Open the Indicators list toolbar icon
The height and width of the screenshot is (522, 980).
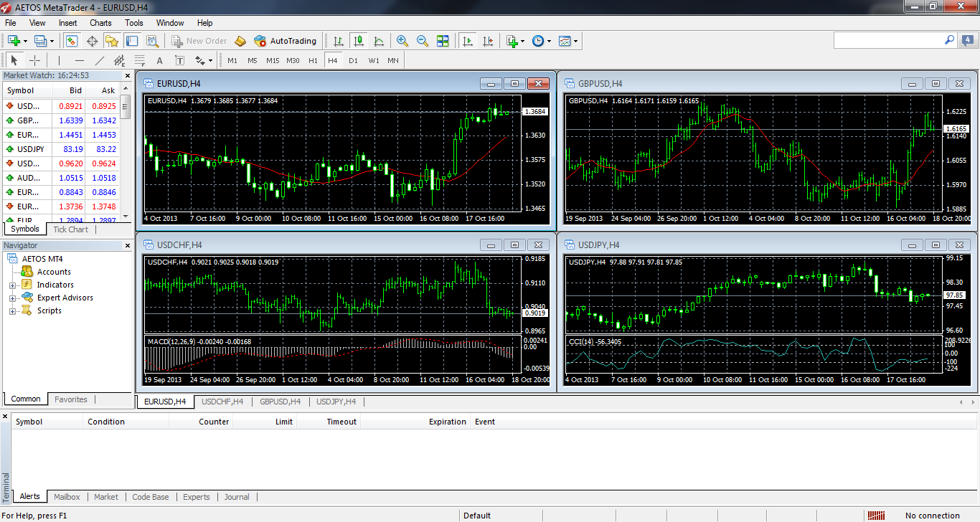(512, 41)
